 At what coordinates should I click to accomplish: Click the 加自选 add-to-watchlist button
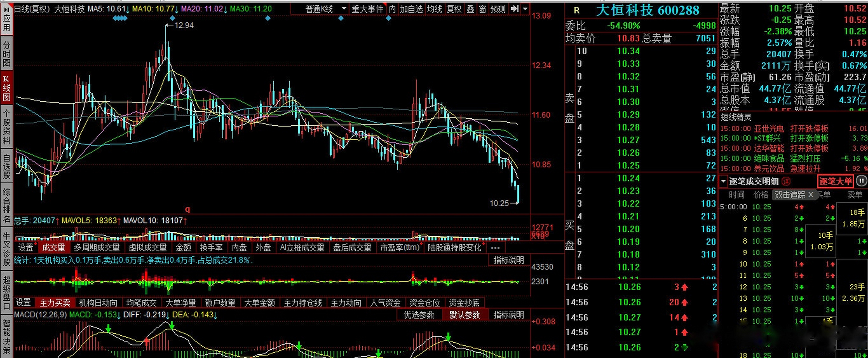tap(411, 9)
